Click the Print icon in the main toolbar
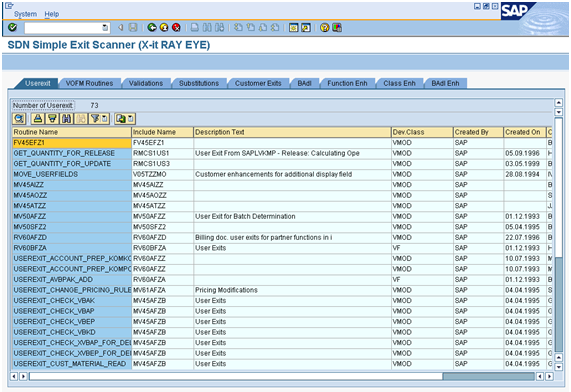The width and height of the screenshot is (571, 392). (x=195, y=27)
